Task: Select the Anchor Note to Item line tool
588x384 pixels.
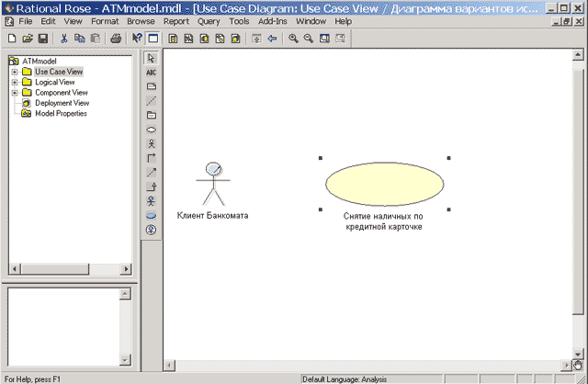Action: click(151, 101)
